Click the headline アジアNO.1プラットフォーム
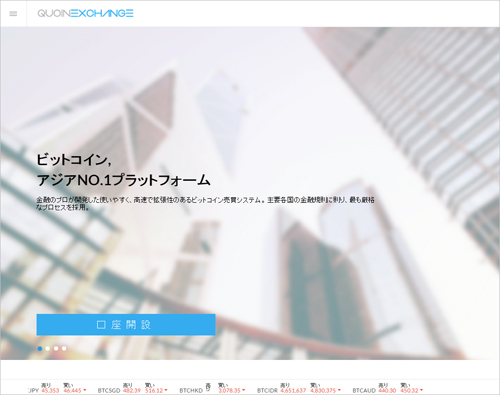Screen dimensions: 500x395 tap(123, 180)
